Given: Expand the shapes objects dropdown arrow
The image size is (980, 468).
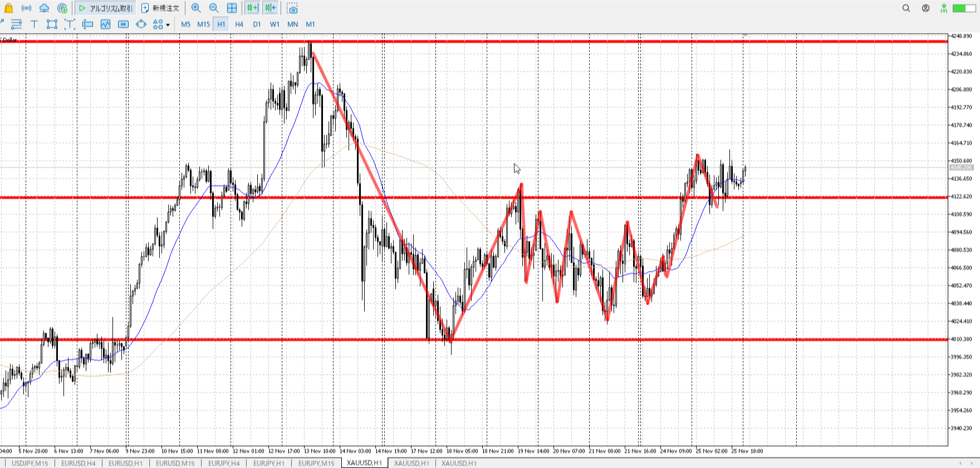Looking at the screenshot, I should point(168,25).
